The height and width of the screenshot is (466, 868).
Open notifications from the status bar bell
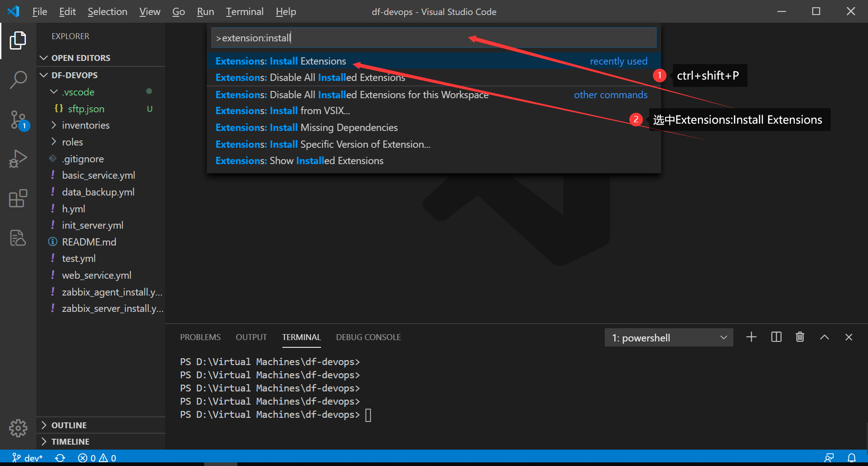(x=852, y=457)
